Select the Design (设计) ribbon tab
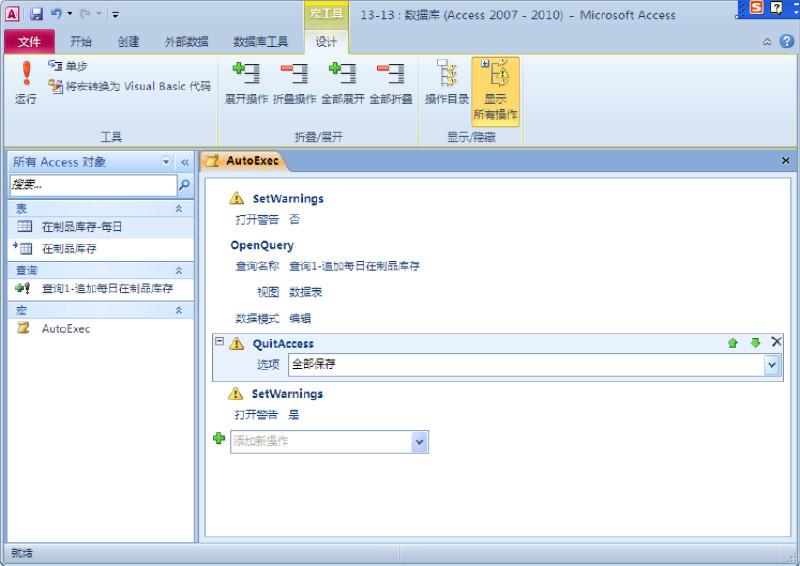The width and height of the screenshot is (800, 566). [x=326, y=41]
